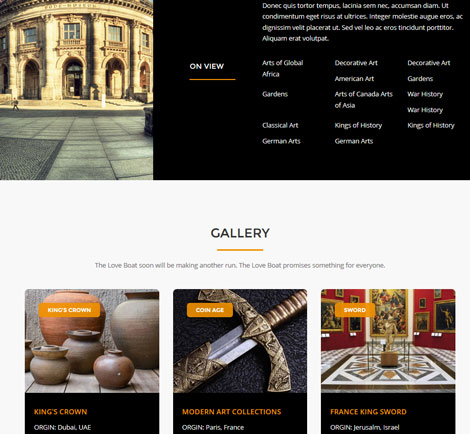Image resolution: width=470 pixels, height=434 pixels.
Task: Click Decorative Art in the rightmost column
Action: (429, 63)
